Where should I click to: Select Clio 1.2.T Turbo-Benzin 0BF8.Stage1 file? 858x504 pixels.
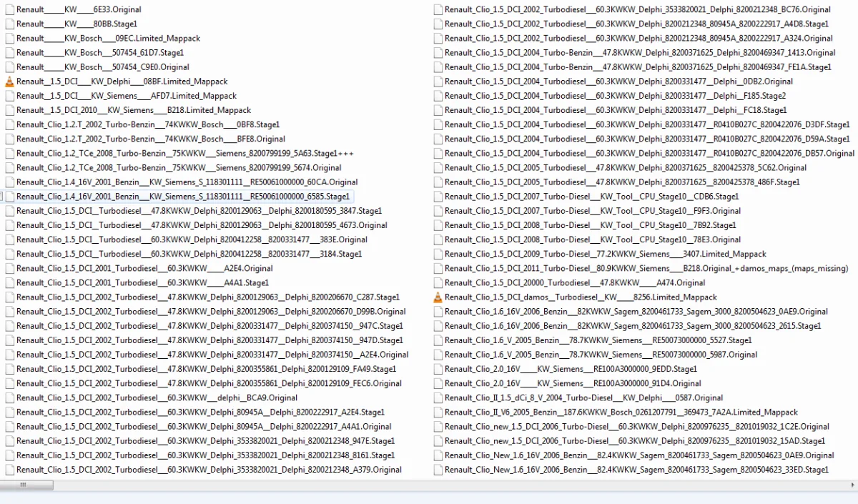147,124
